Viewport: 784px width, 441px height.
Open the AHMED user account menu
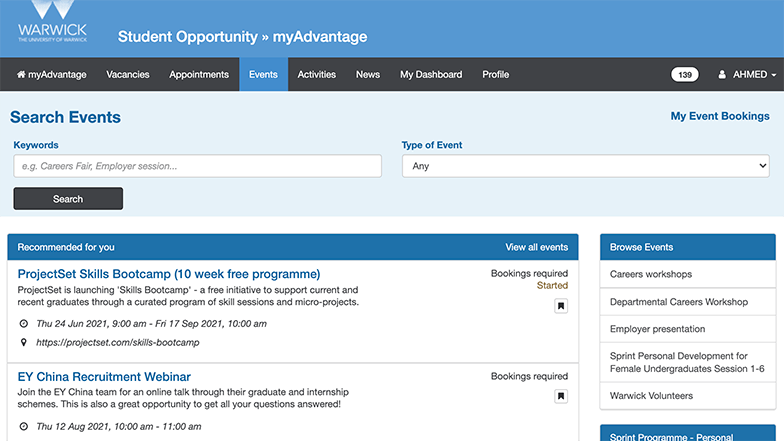[747, 75]
